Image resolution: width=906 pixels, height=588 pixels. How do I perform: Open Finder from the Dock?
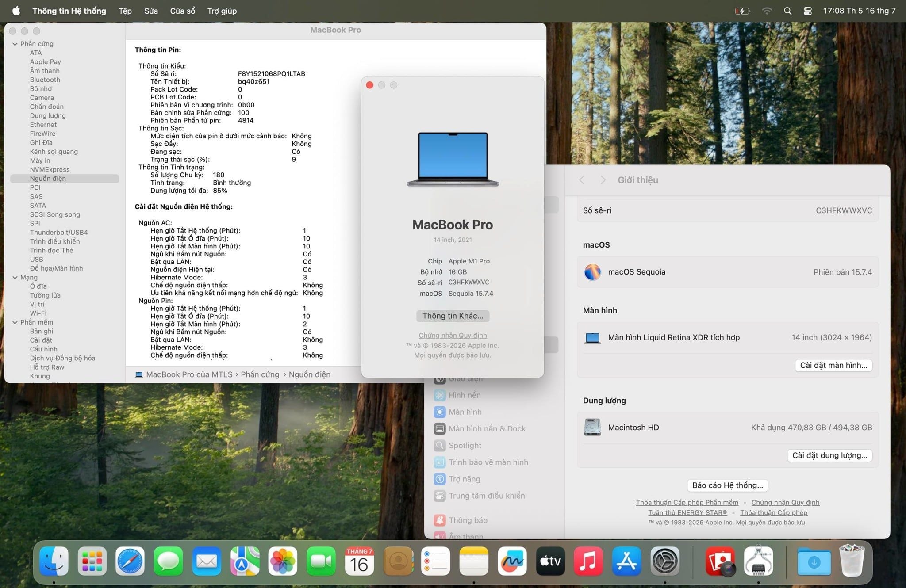pyautogui.click(x=54, y=561)
